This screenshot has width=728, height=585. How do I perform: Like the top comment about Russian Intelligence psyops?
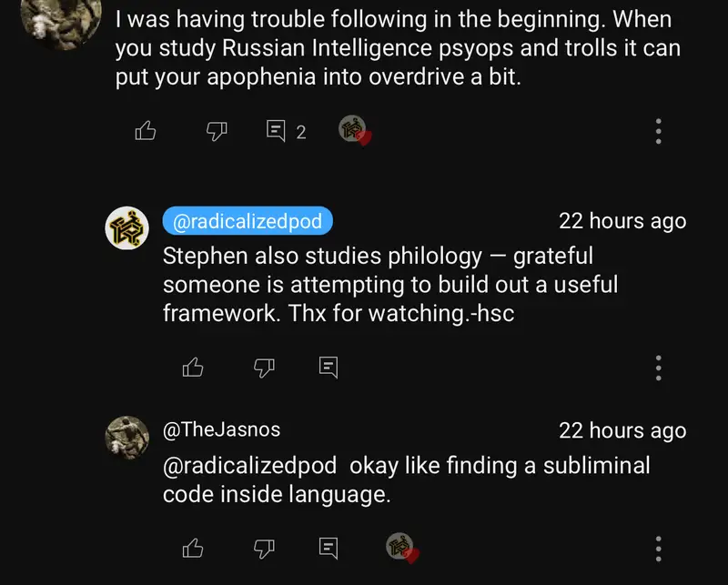coord(146,132)
